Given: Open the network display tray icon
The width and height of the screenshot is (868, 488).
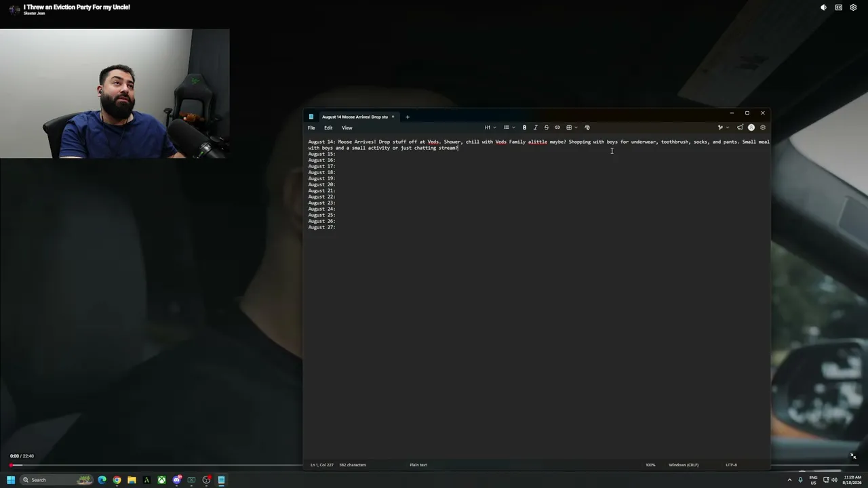Looking at the screenshot, I should [826, 480].
